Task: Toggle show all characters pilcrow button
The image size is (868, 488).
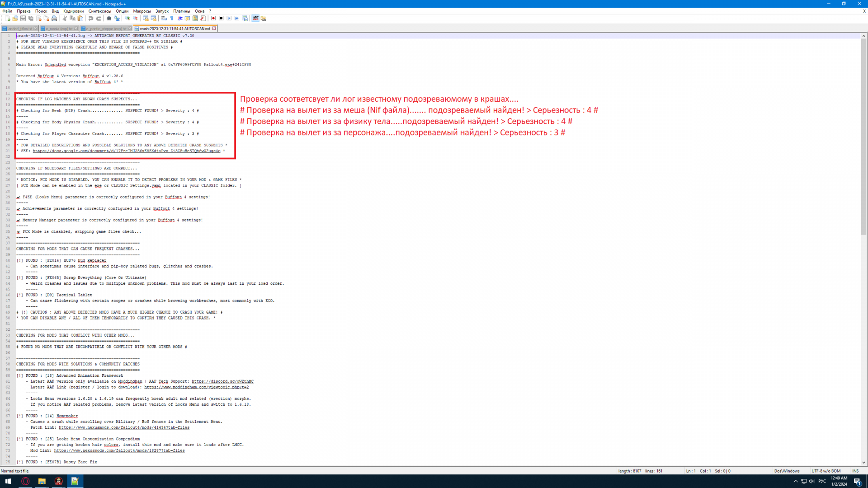Action: pyautogui.click(x=172, y=19)
